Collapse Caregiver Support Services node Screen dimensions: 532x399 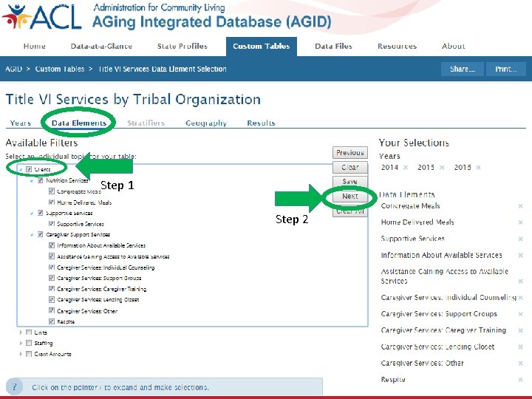[x=32, y=234]
